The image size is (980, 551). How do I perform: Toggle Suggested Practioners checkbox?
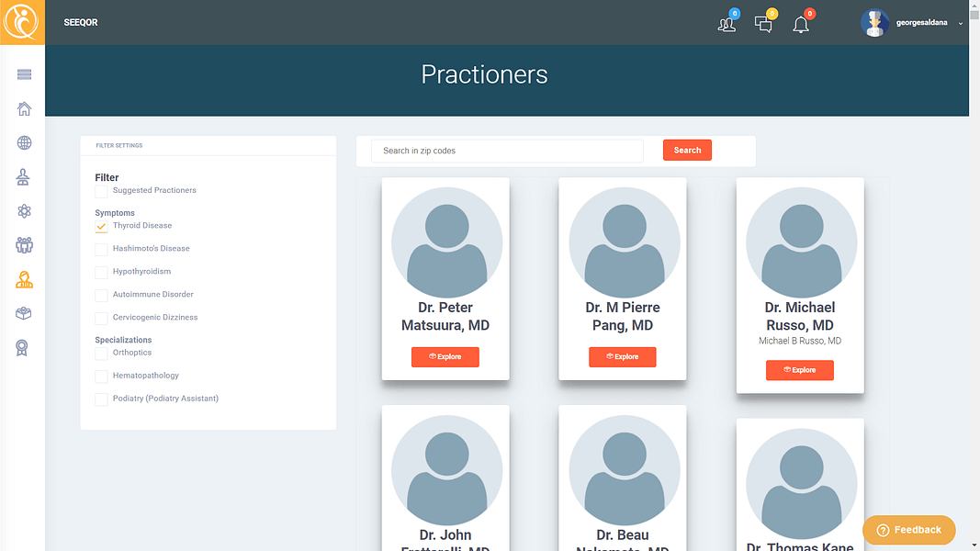[101, 191]
